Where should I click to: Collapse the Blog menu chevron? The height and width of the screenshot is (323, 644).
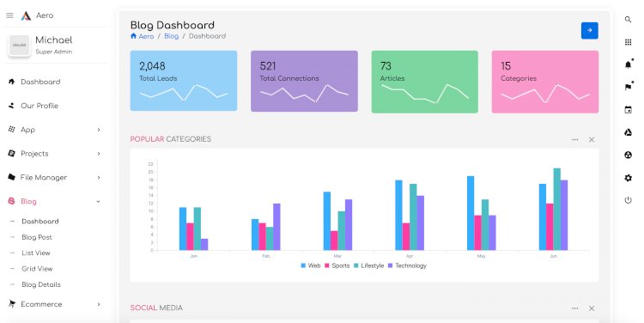click(x=98, y=201)
